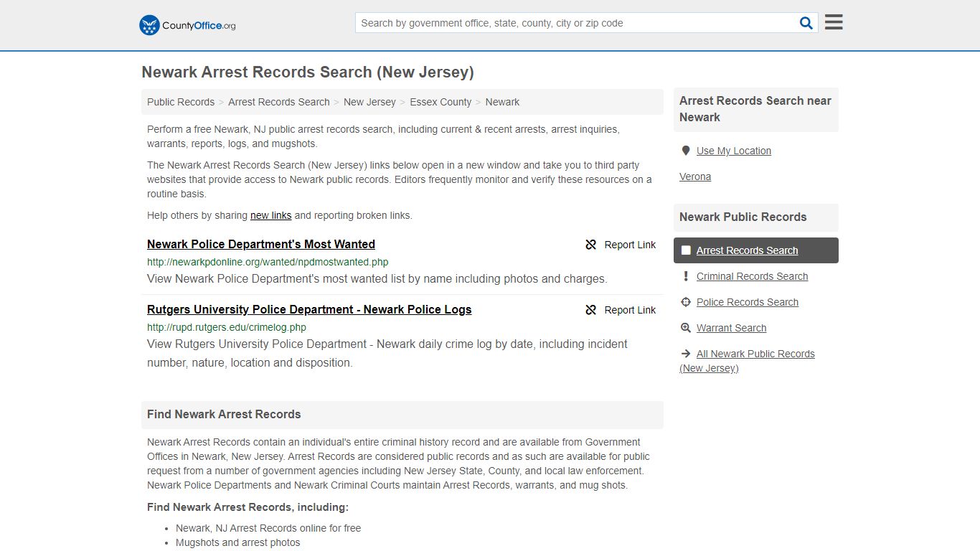Click the Newark Public Records sidebar heading
Viewport: 980px width, 551px height.
coord(743,217)
